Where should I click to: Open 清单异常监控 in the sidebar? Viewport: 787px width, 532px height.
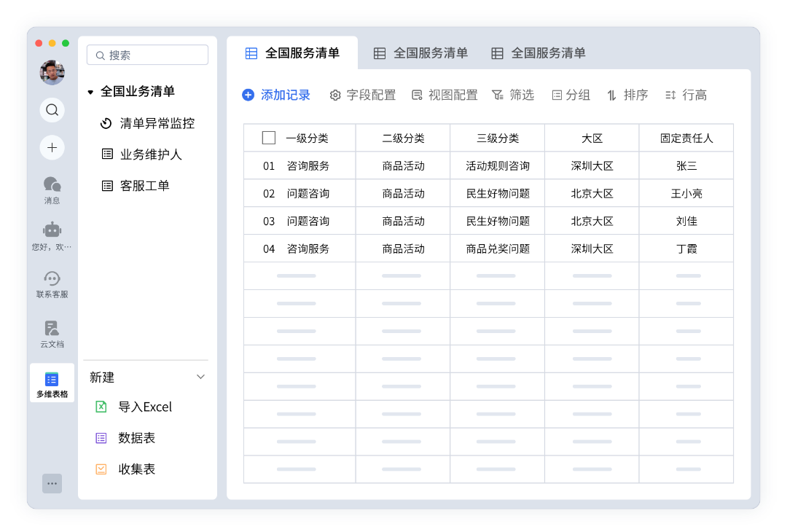point(147,123)
